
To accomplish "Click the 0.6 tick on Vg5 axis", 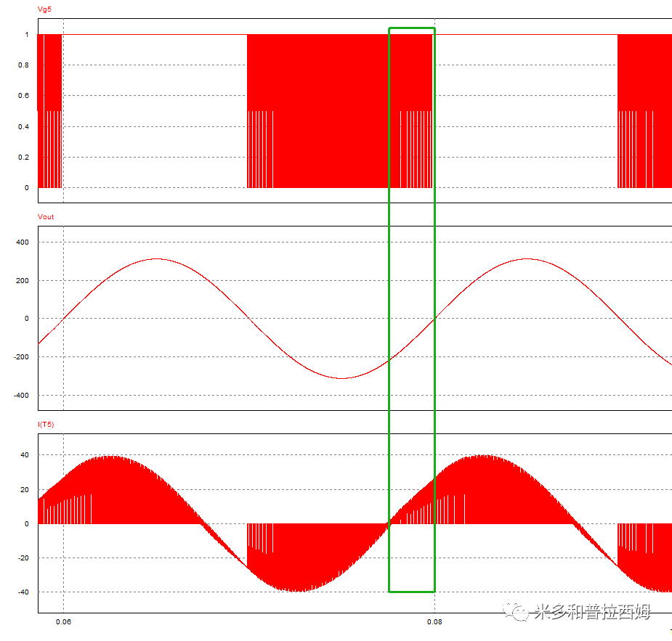I will click(23, 96).
